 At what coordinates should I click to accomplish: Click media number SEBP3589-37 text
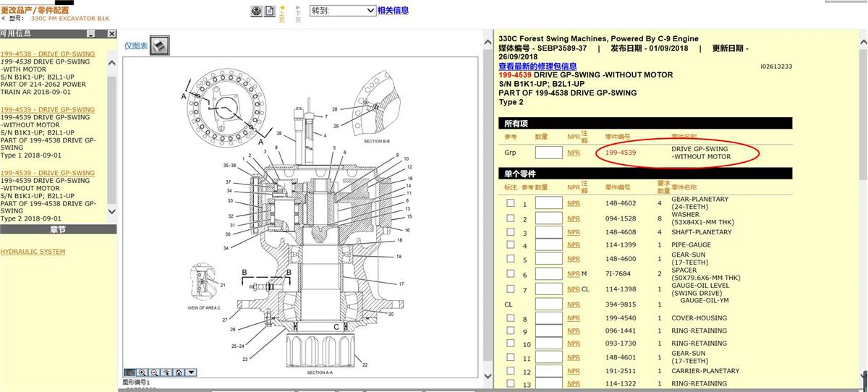point(561,48)
